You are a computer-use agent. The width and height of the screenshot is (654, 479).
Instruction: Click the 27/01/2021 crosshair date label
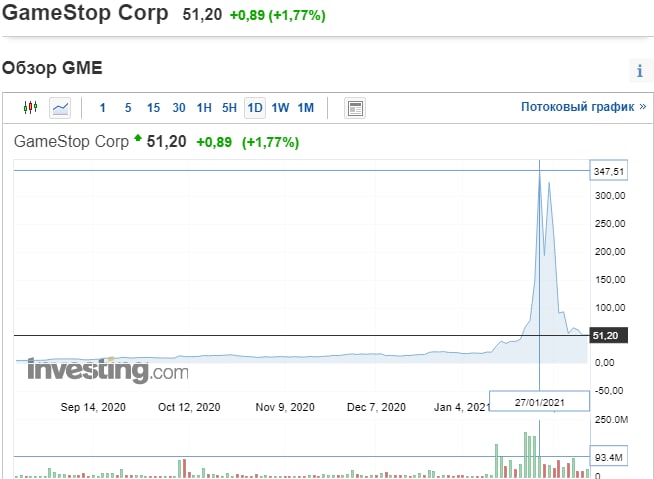click(x=539, y=402)
